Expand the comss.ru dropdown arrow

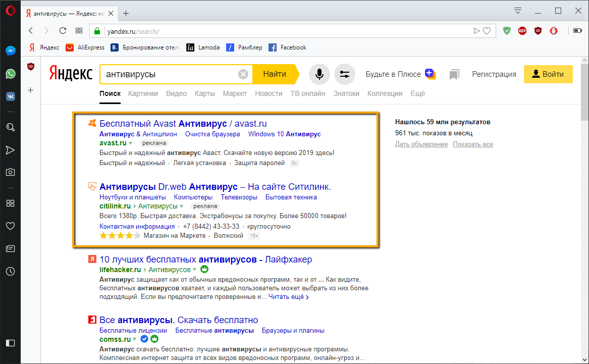coord(134,339)
